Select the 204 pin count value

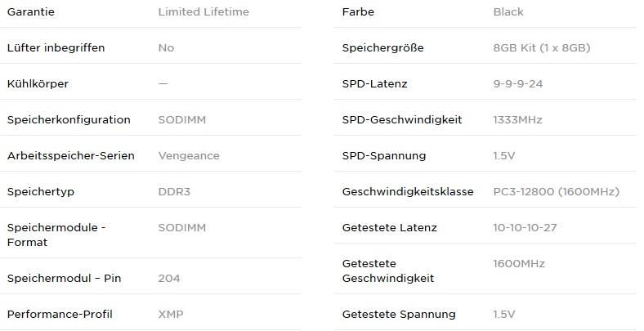tap(169, 278)
